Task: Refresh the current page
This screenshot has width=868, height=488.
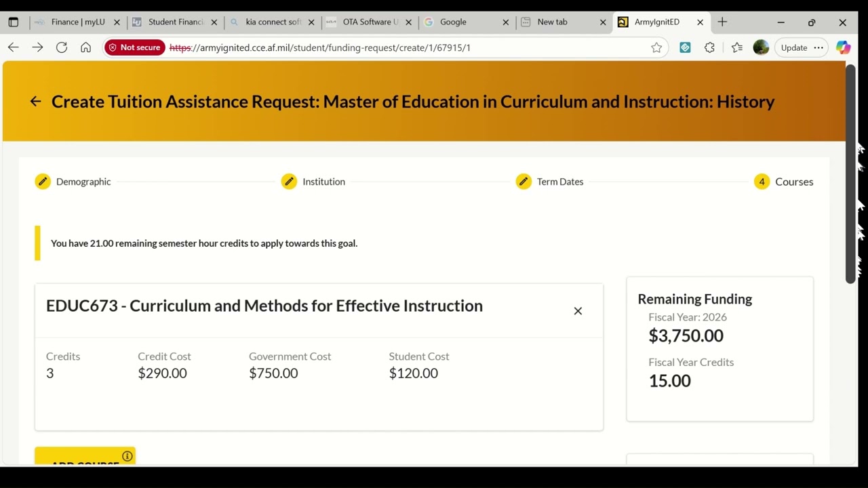Action: point(62,47)
